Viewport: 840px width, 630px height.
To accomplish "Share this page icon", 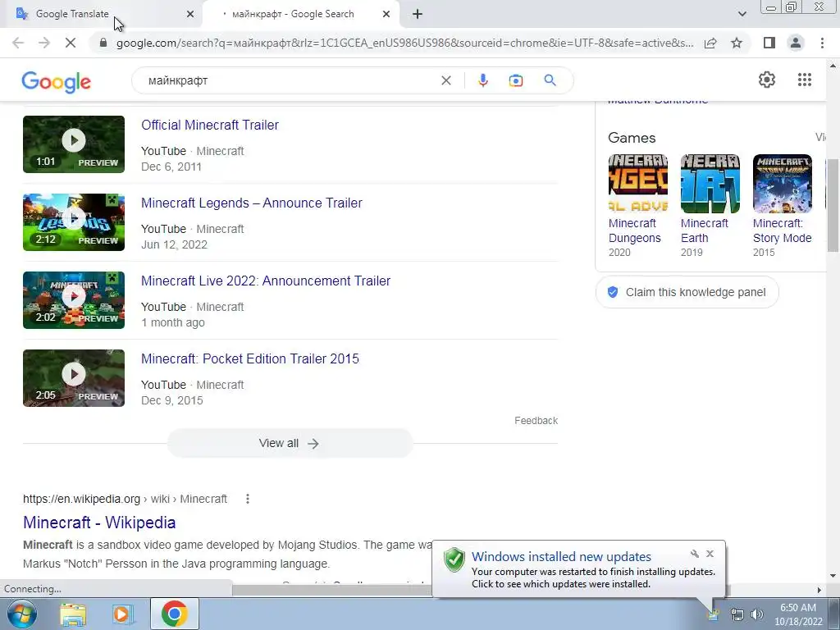I will 710,43.
